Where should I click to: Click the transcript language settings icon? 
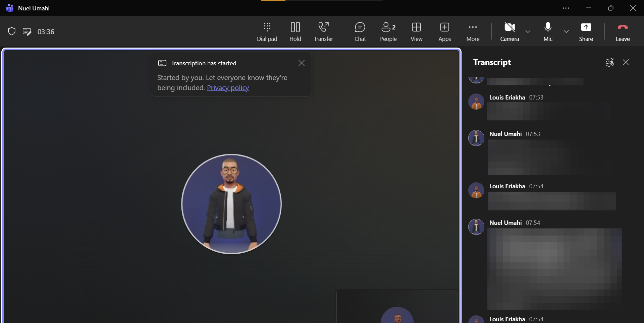tap(609, 62)
